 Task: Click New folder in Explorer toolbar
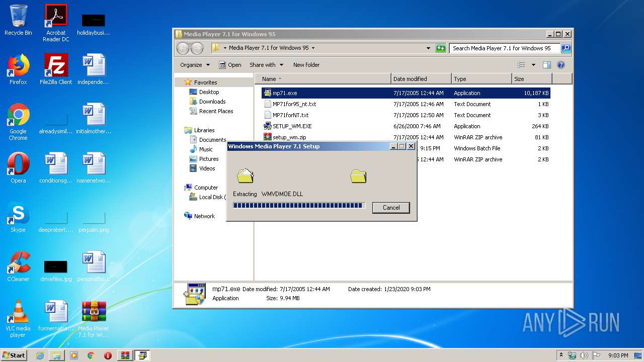[x=306, y=65]
